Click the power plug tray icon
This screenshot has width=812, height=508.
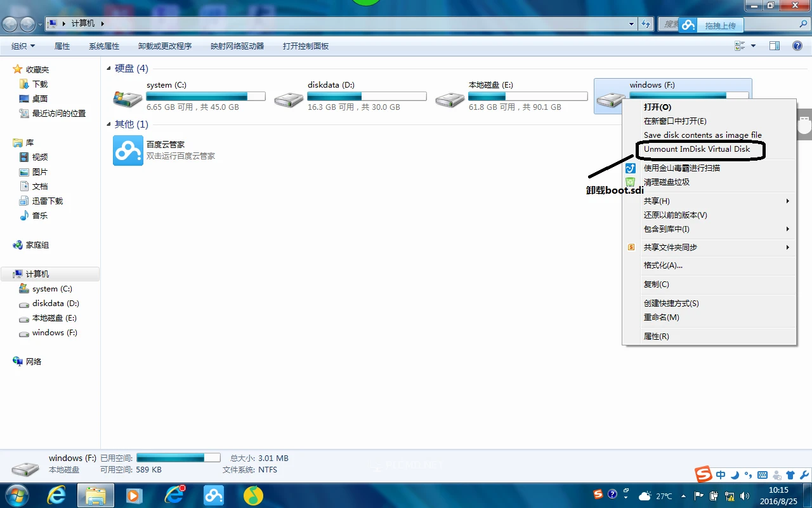click(714, 496)
